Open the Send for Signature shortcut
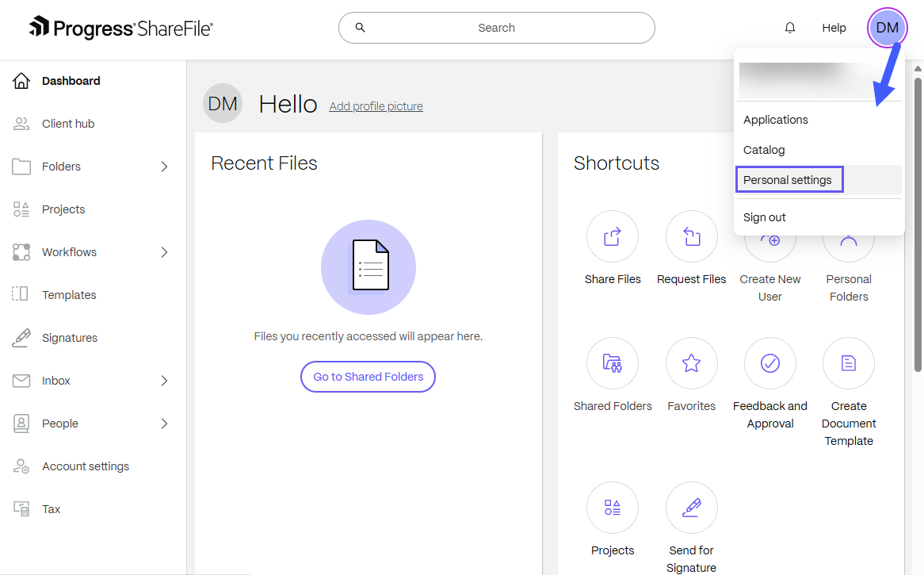 pyautogui.click(x=690, y=507)
